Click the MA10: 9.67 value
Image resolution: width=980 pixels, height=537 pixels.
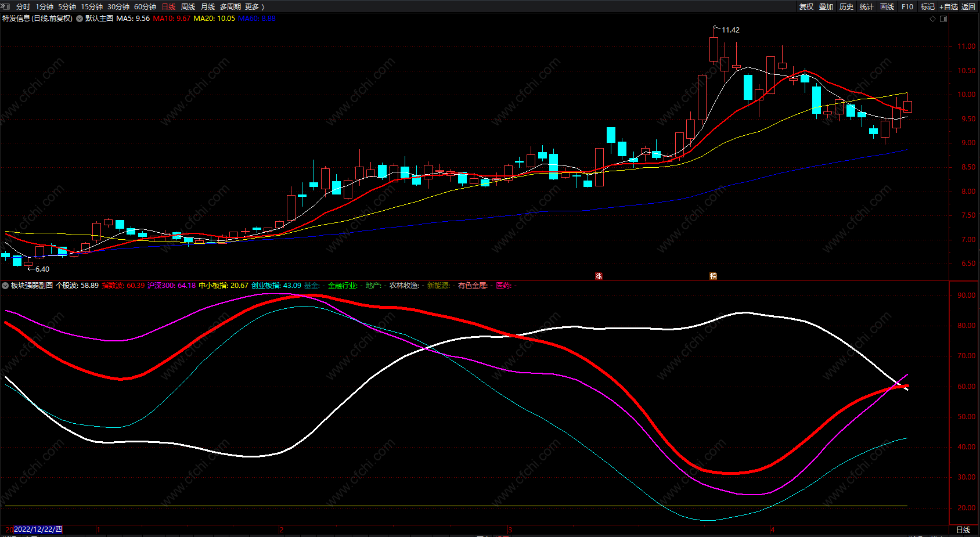[x=172, y=19]
